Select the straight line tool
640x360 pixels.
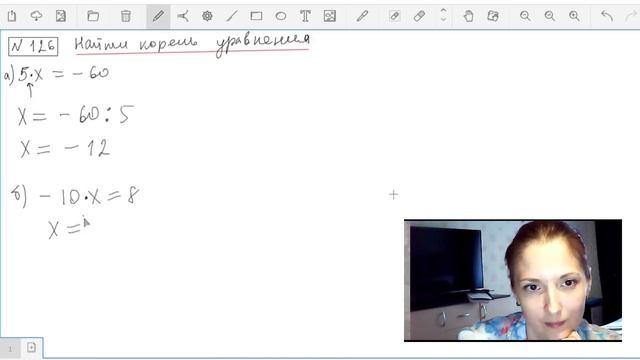pyautogui.click(x=232, y=16)
